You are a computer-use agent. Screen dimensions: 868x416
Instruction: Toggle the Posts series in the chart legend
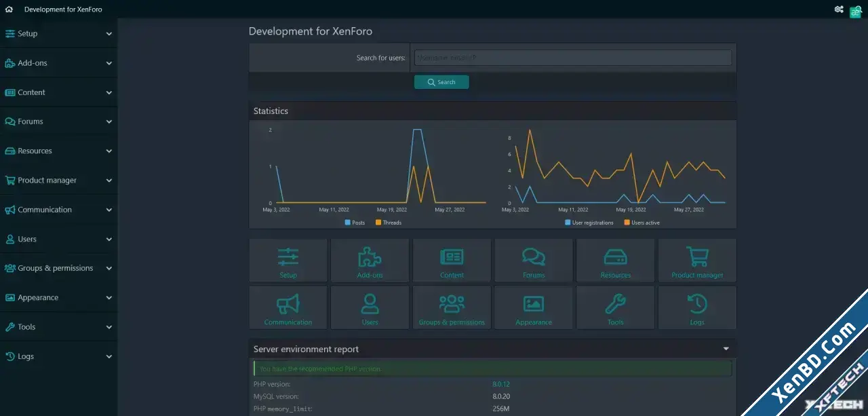pyautogui.click(x=355, y=223)
